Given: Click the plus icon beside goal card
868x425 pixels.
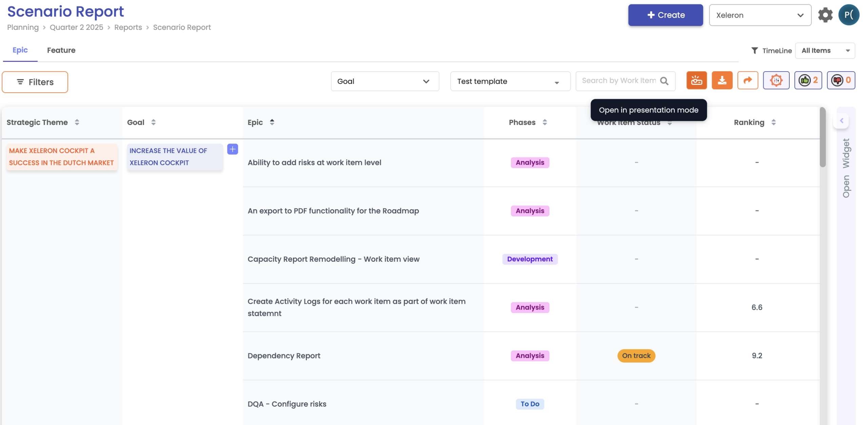Looking at the screenshot, I should click(x=232, y=149).
